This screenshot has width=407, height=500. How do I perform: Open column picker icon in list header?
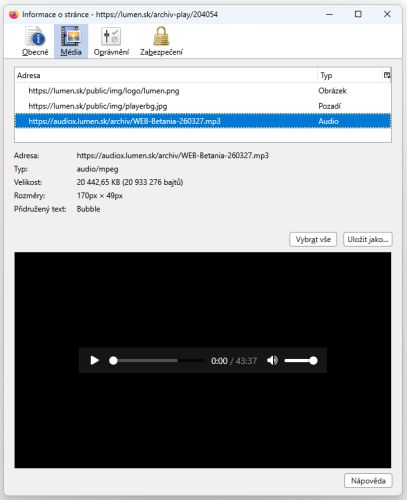(387, 75)
